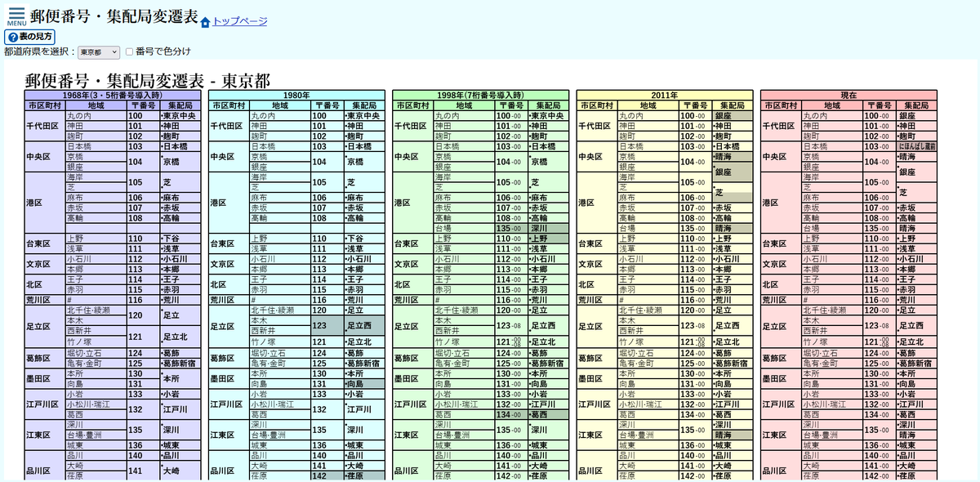Enable the 番号で色分け checkbox

tap(129, 51)
